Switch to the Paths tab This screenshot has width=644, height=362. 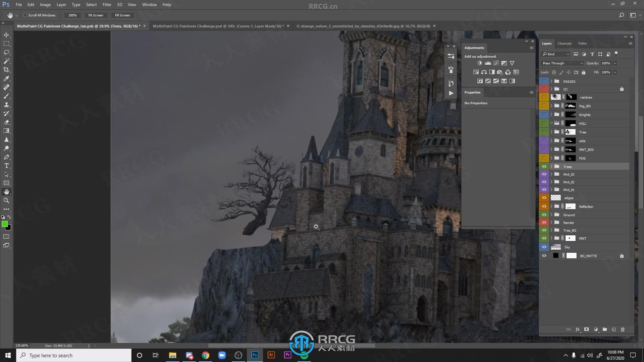583,43
